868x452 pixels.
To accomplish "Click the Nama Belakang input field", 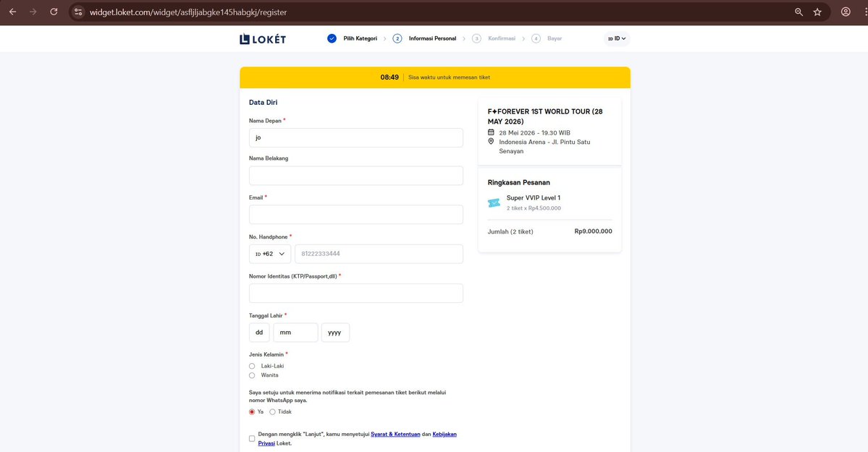I will [x=356, y=176].
